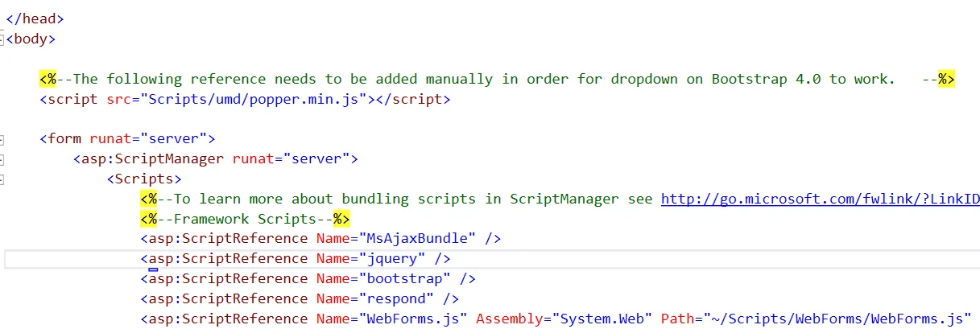
Task: Click the closing script tag
Action: (x=413, y=99)
